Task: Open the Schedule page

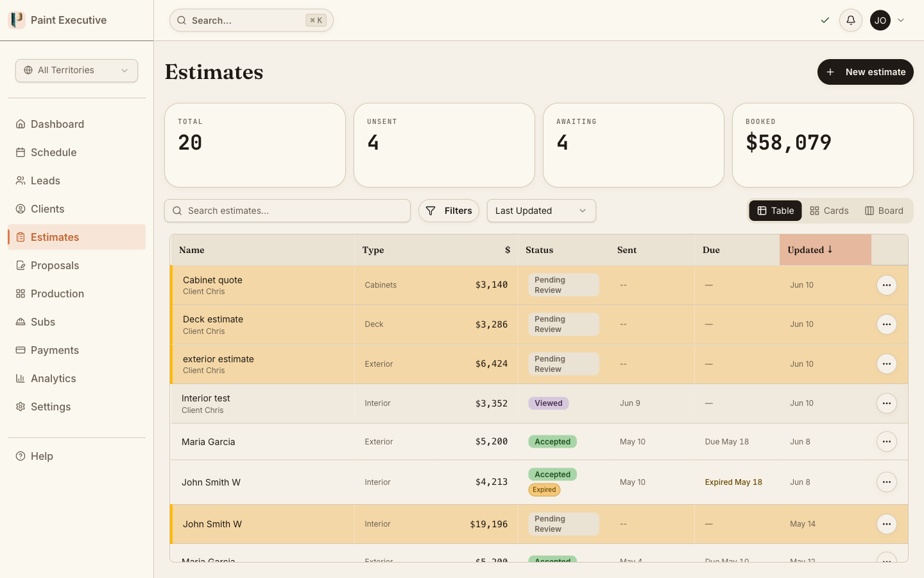Action: coord(76,152)
